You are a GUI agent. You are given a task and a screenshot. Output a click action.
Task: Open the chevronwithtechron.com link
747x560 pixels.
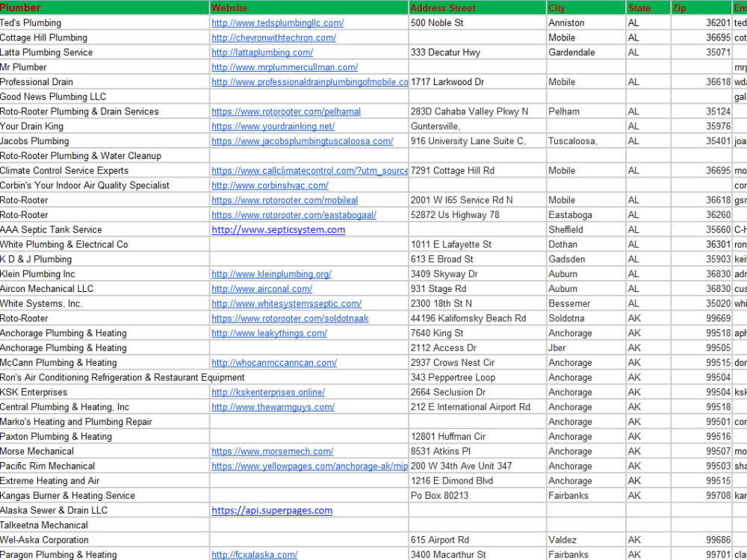[x=273, y=37]
